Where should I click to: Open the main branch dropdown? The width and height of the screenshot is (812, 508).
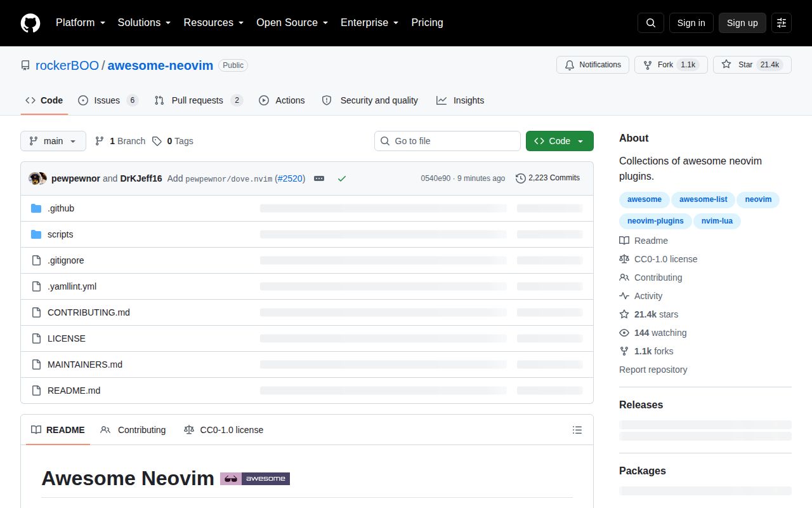[53, 141]
